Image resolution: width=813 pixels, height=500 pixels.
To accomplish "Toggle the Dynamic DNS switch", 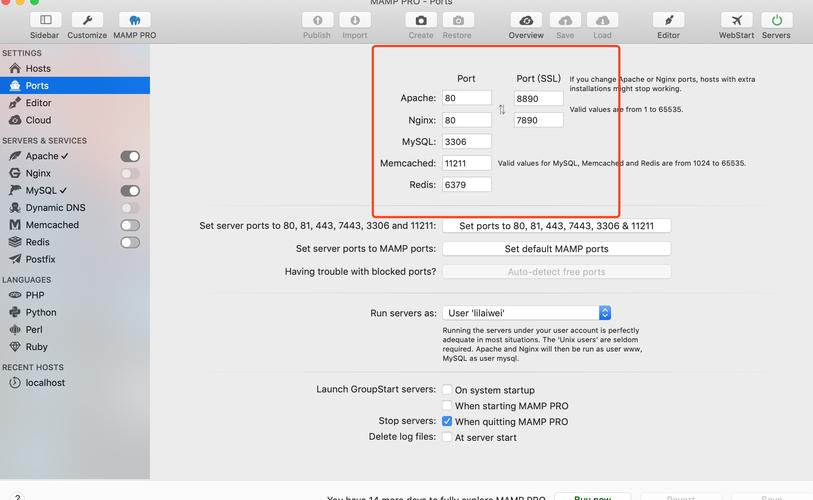I will (130, 208).
